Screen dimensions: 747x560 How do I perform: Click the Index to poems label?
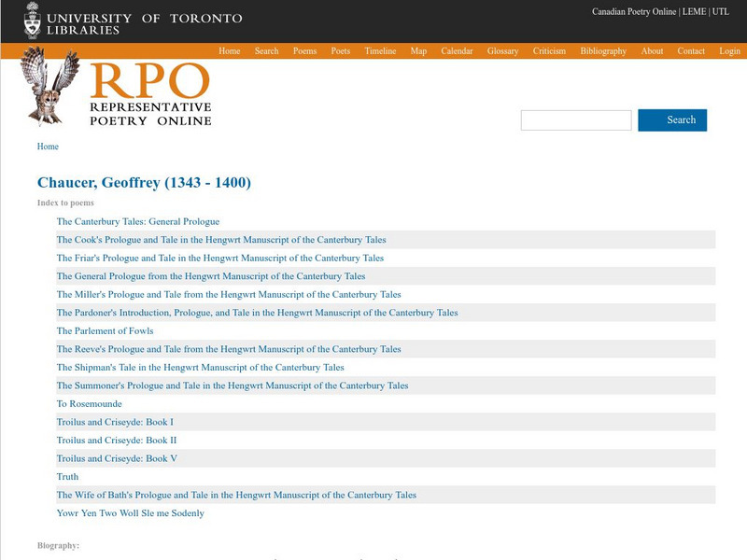65,203
